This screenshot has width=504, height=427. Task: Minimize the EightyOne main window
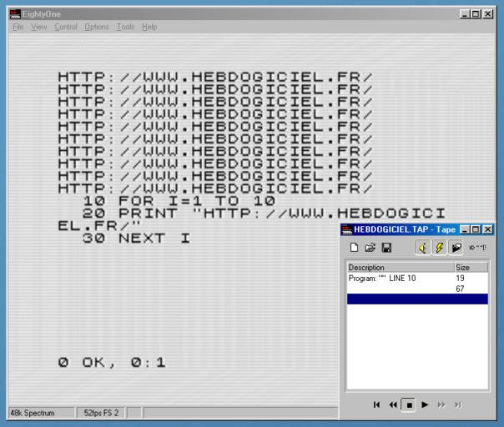[x=465, y=14]
